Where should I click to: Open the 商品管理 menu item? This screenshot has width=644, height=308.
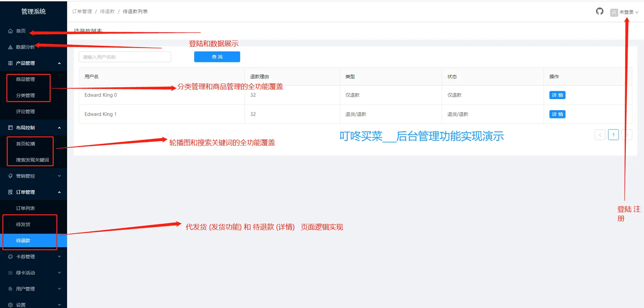pyautogui.click(x=34, y=79)
